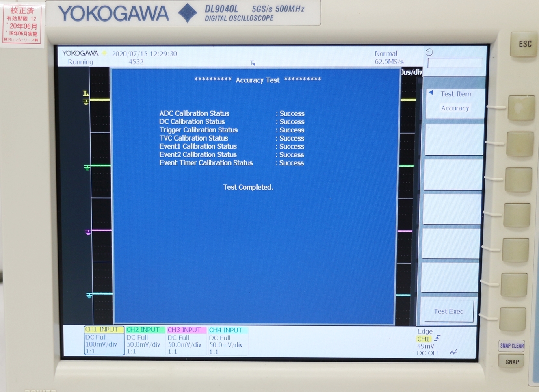Click the 49mV trigger level value
This screenshot has width=539, height=392.
426,346
